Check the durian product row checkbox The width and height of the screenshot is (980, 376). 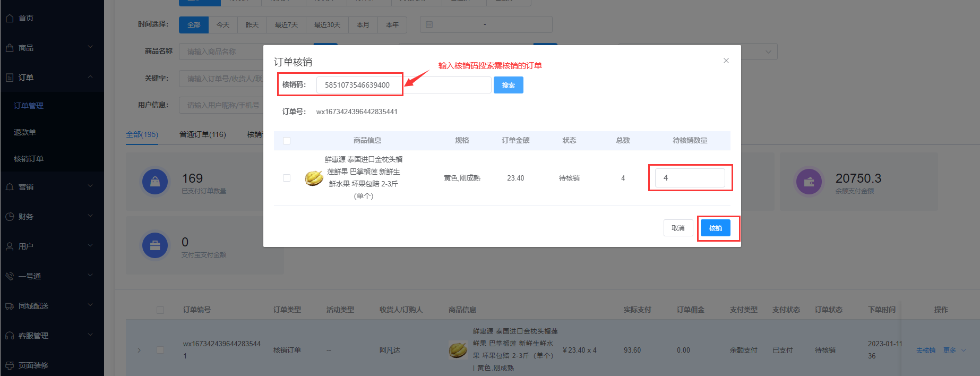287,178
